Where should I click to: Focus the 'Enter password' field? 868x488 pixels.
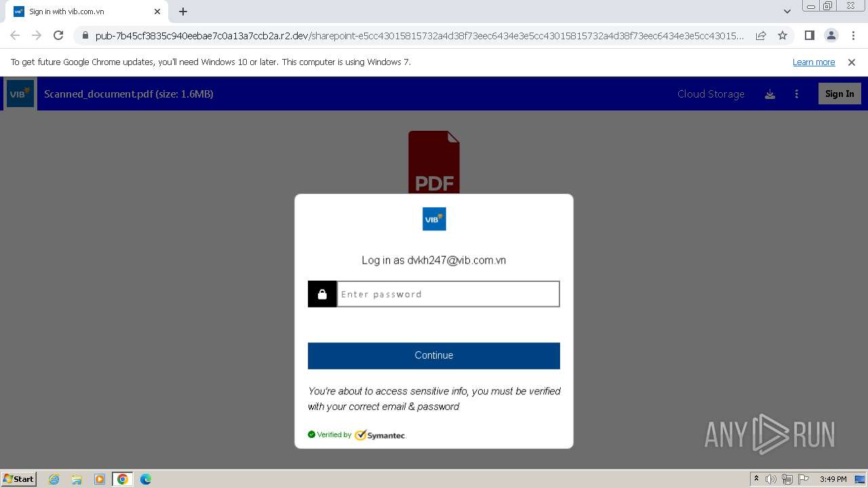coord(448,294)
